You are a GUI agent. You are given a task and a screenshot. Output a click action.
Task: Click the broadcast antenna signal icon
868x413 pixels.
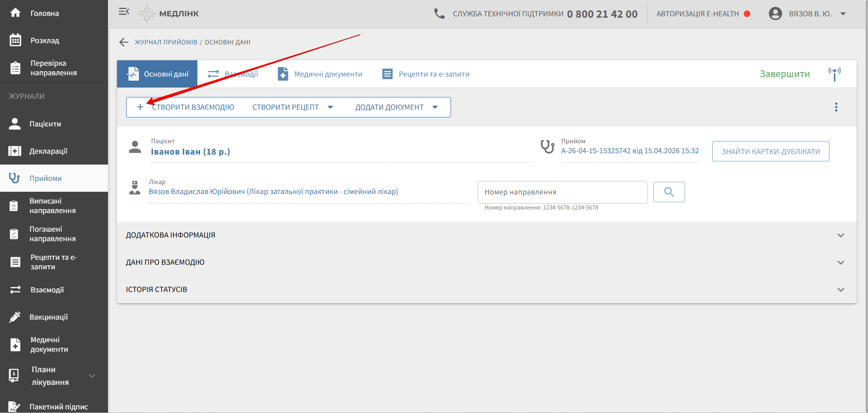834,73
